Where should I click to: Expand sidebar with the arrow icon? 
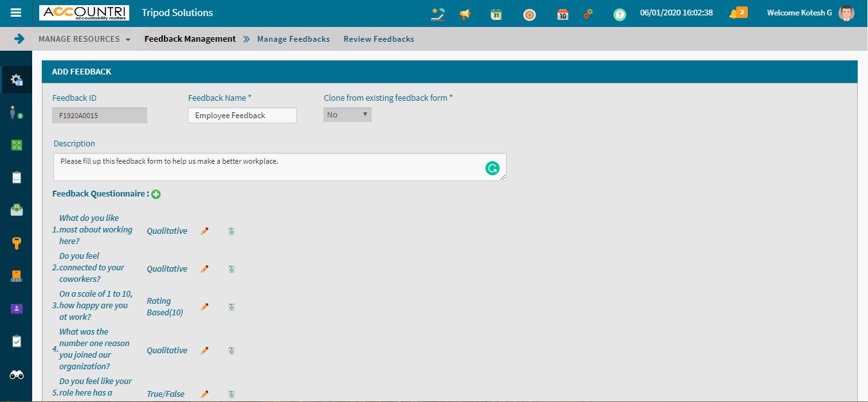tap(19, 39)
